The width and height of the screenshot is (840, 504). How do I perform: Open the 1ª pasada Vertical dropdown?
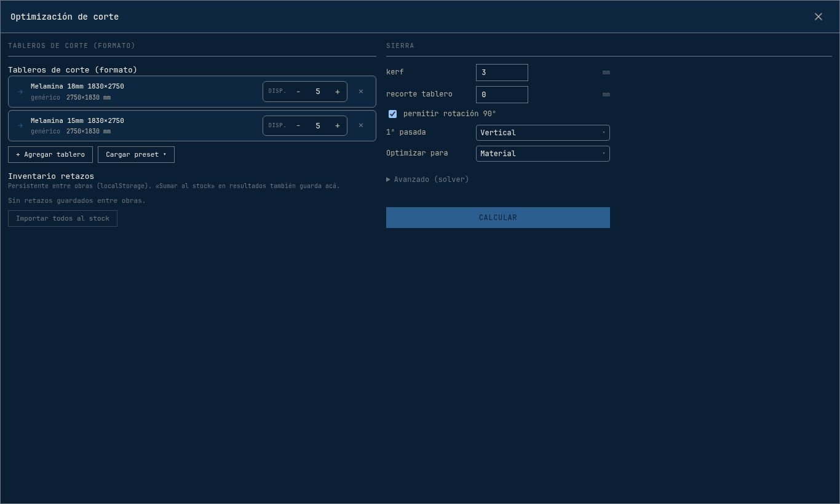543,133
